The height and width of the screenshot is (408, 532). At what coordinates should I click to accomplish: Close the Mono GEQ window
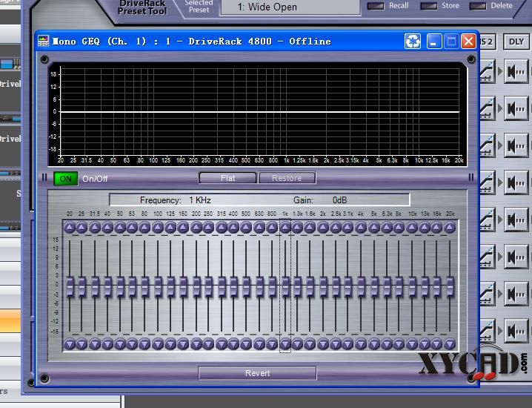click(468, 42)
